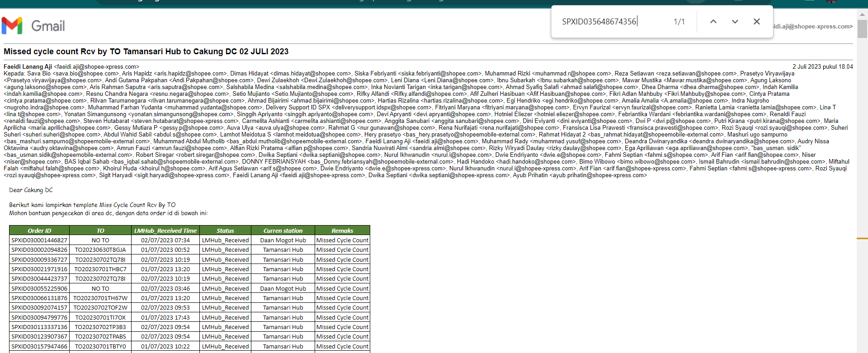Click LMHub_Received status in SPXID030094799776 row
This screenshot has height=353, width=868.
click(225, 318)
